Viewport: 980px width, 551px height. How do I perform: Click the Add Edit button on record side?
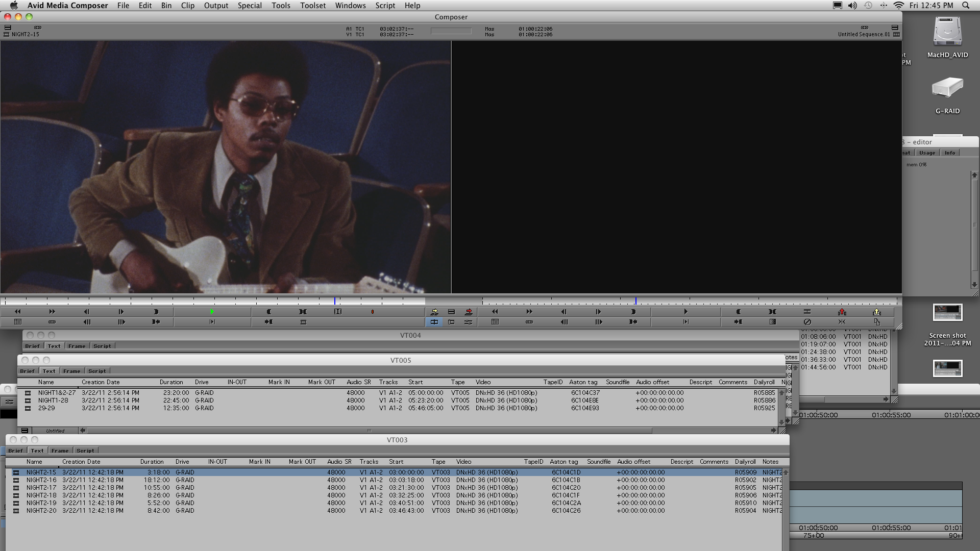coord(806,312)
